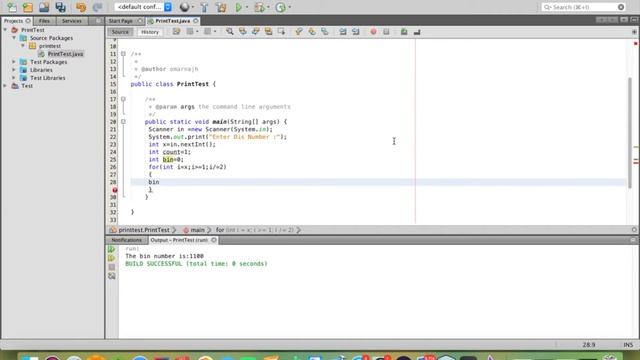Click printtest.PrintTest in the breadcrumb bar

144,230
